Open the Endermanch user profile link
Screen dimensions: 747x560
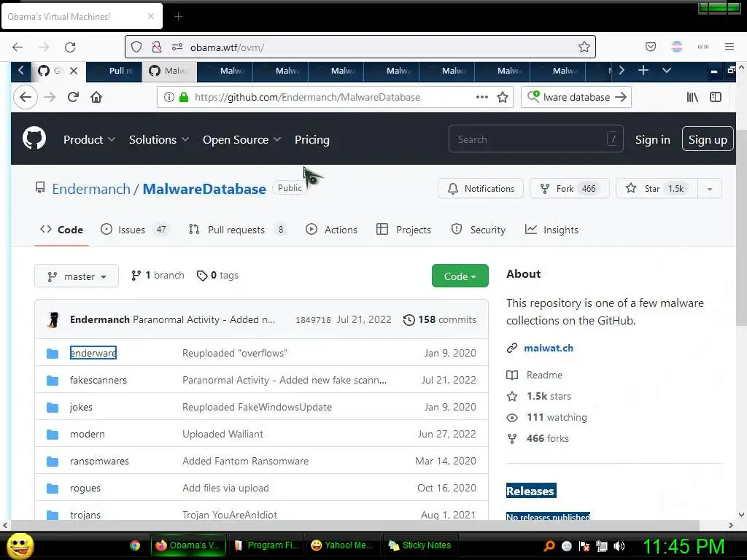click(x=91, y=189)
